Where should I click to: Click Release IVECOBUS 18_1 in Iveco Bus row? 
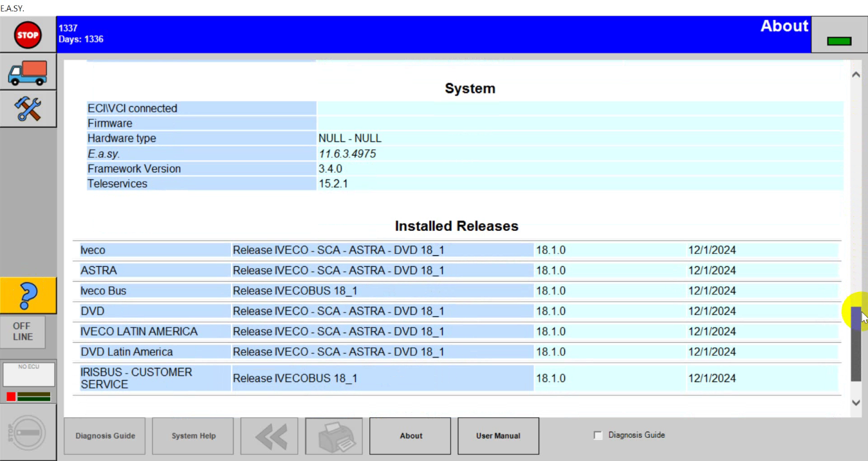point(295,291)
